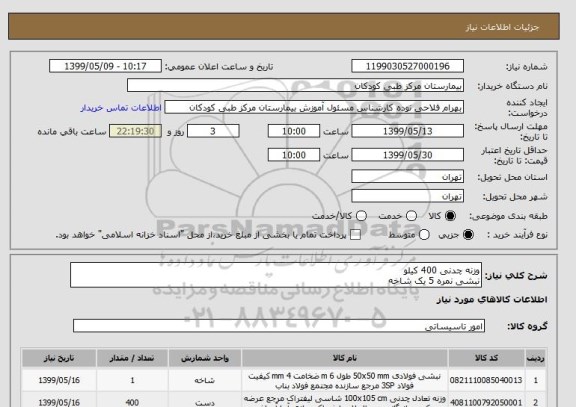Image resolution: width=576 pixels, height=407 pixels.
Task: Click the واحد شمارش column header
Action: click(205, 358)
